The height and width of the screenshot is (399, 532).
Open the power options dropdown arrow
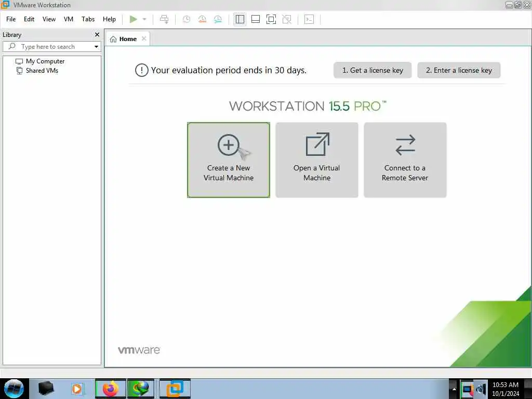coord(144,19)
